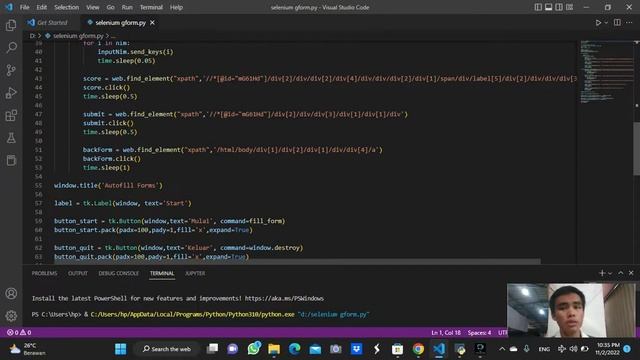Click the errors and warnings status item
640x360 pixels.
pyautogui.click(x=19, y=333)
